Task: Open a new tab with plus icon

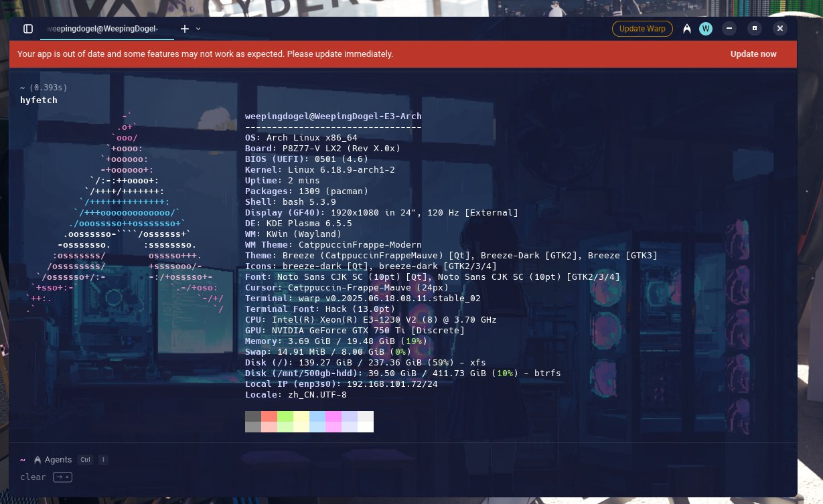Action: pyautogui.click(x=185, y=29)
